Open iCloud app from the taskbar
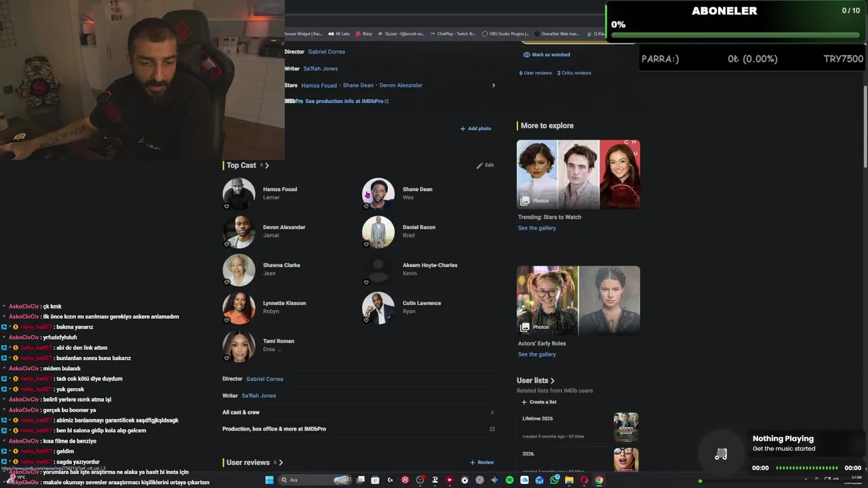This screenshot has height=488, width=868. point(524,480)
